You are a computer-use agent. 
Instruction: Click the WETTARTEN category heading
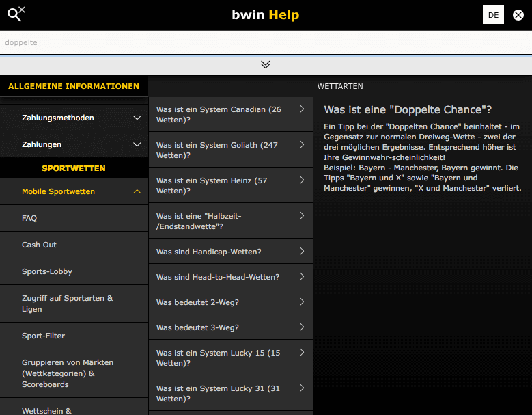(x=340, y=86)
